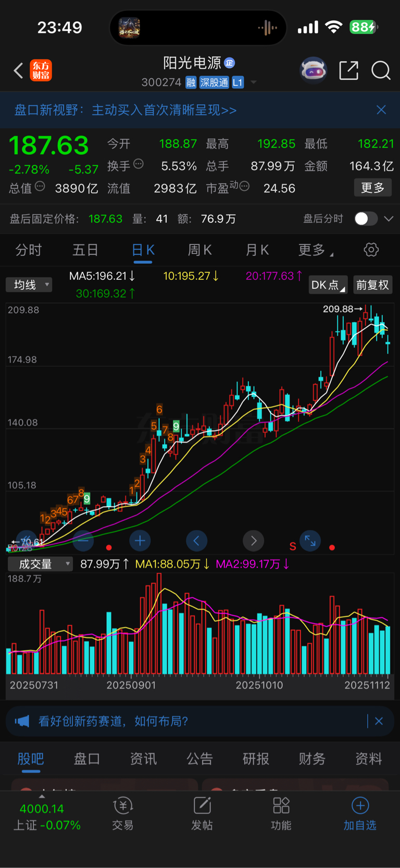
Task: Tap the current price 187.63
Action: pos(49,145)
